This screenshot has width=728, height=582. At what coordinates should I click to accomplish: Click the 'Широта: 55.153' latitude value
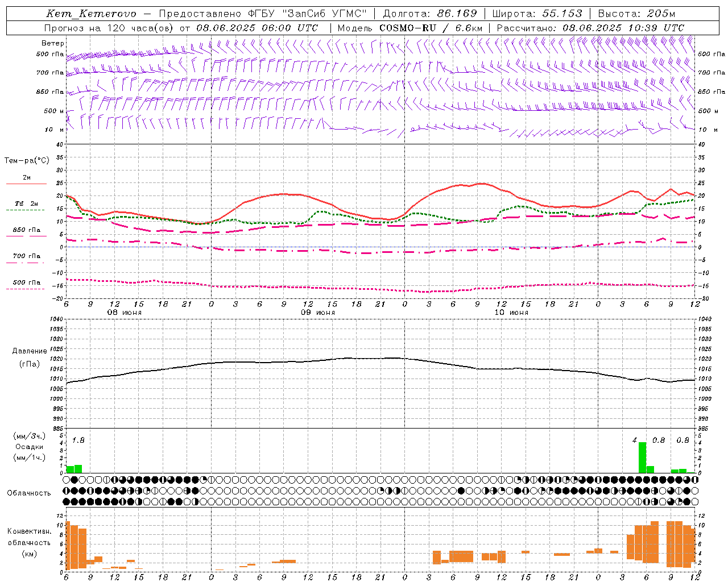point(537,14)
